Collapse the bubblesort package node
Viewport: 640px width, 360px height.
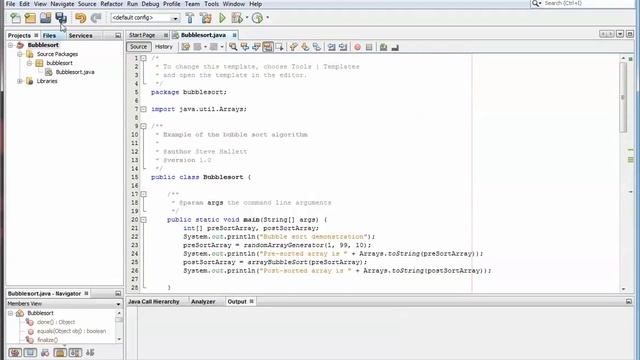click(29, 63)
